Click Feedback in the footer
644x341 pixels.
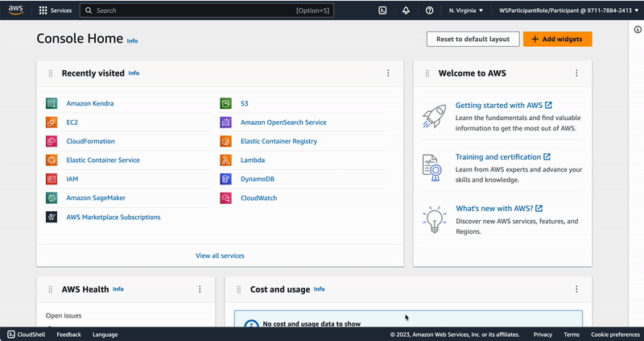coord(68,335)
